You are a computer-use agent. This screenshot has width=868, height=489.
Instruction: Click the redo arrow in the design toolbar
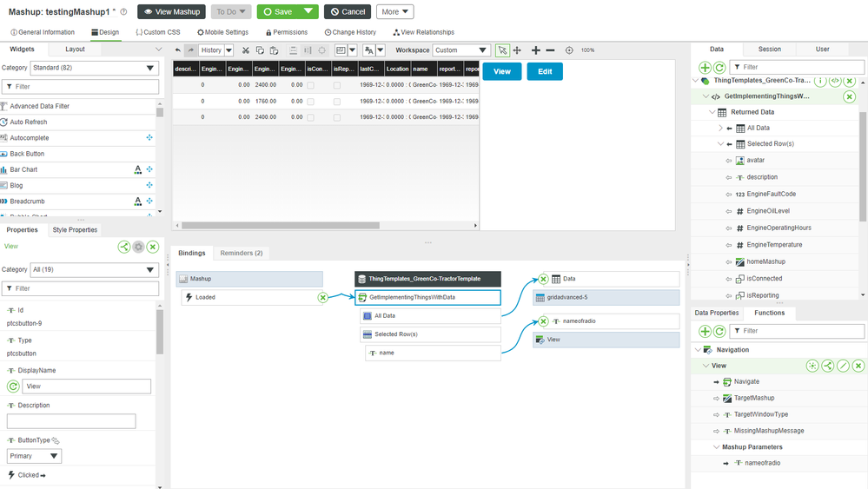(x=190, y=50)
